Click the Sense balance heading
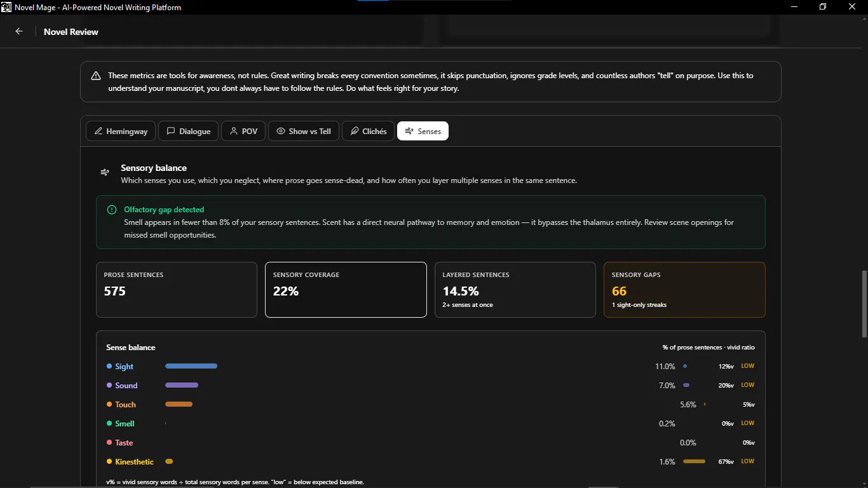868x488 pixels. click(131, 348)
